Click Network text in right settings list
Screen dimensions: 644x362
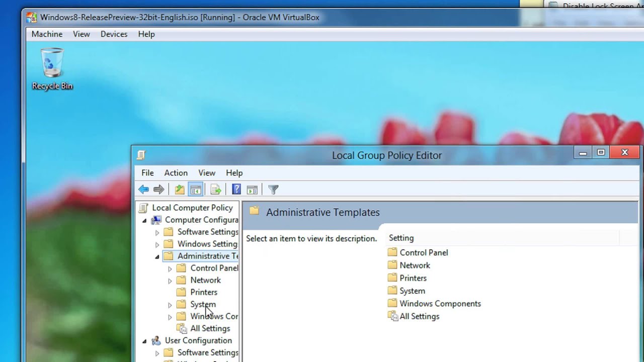pos(415,265)
